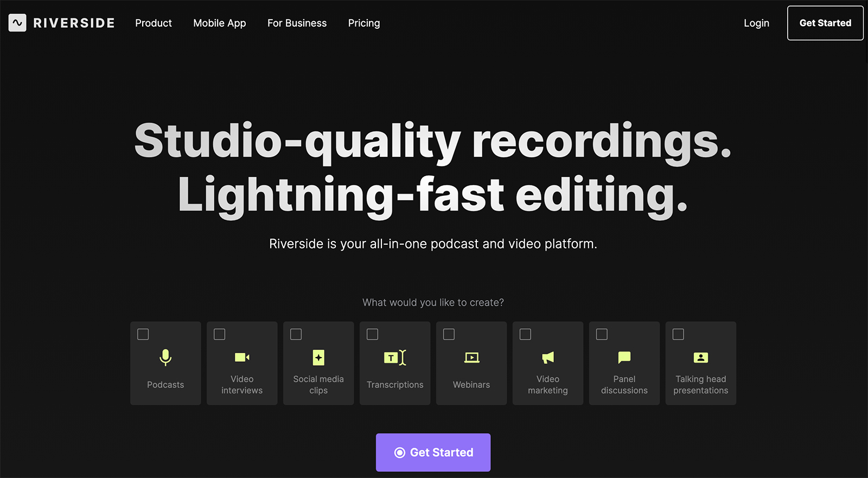Select the Webinars checkbox

point(449,334)
